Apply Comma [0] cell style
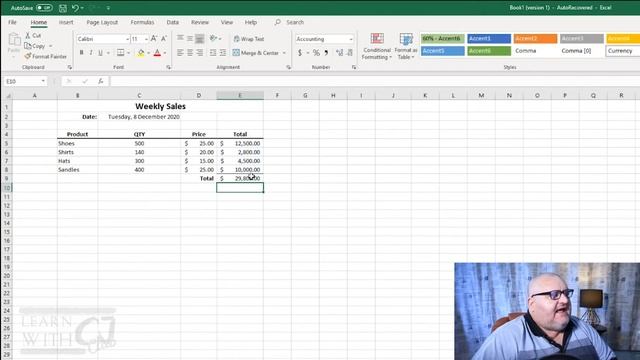 [x=582, y=51]
